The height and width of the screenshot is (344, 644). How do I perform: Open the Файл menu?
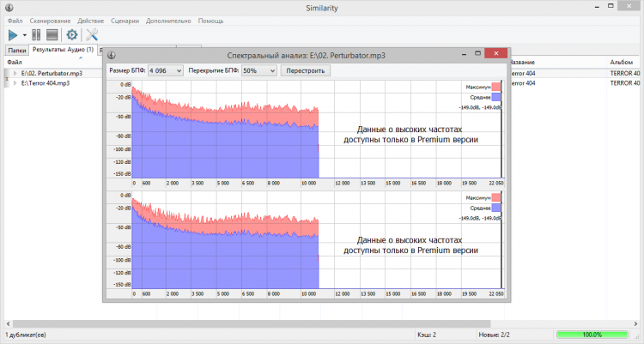pos(15,21)
